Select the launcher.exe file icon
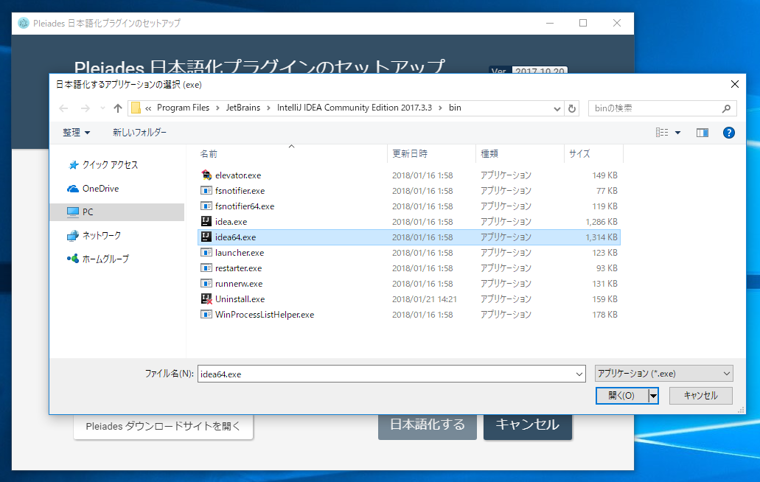 click(206, 253)
